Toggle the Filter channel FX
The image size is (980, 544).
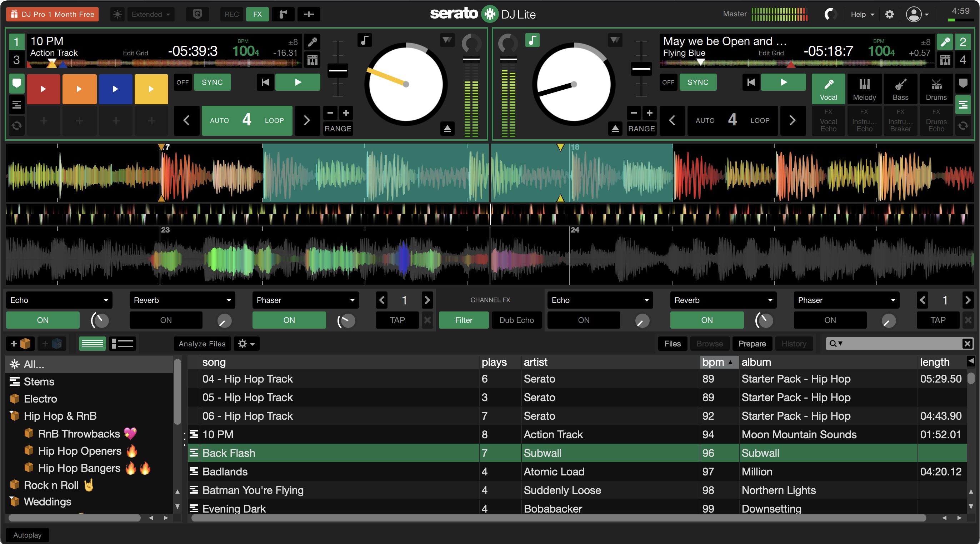coord(464,320)
